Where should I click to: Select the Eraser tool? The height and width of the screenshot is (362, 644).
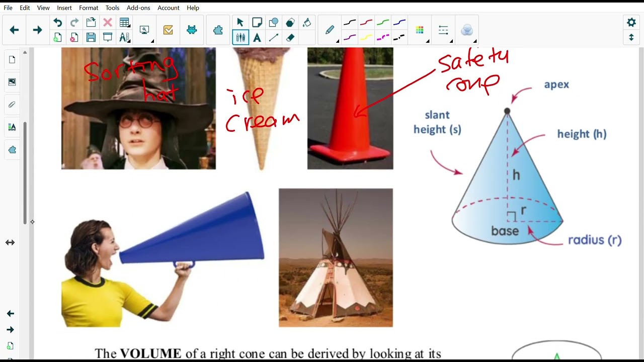[290, 37]
